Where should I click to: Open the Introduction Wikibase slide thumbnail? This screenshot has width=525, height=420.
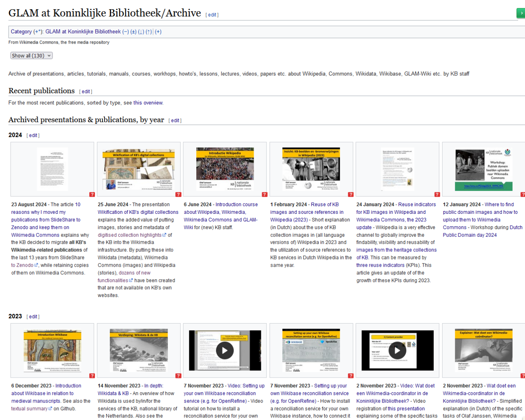(x=52, y=350)
